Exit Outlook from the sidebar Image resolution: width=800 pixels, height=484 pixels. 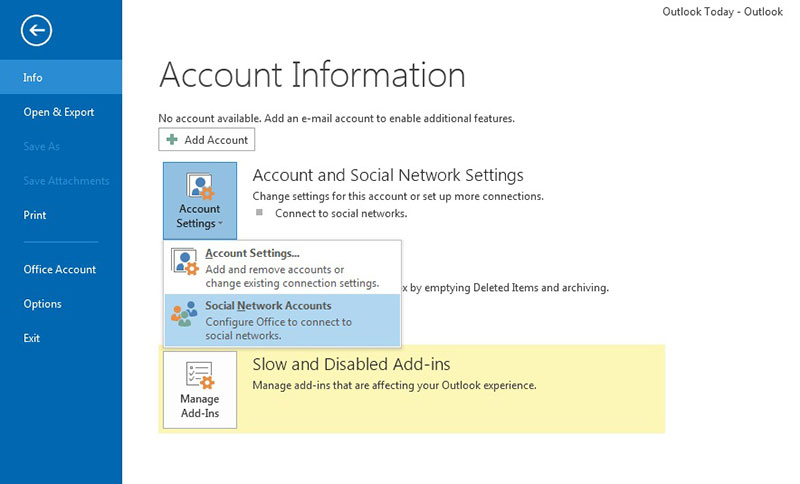pyautogui.click(x=61, y=338)
